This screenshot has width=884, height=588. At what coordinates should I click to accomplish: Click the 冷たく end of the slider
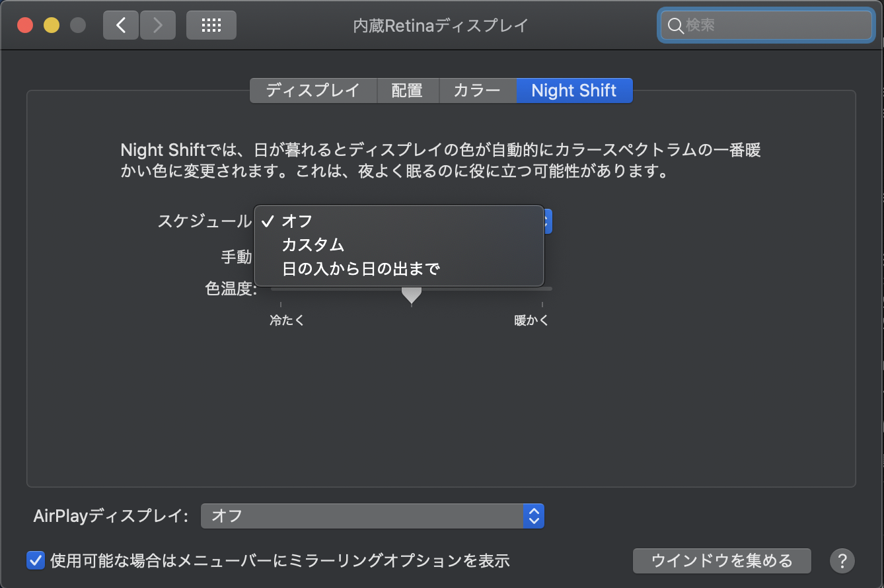[x=286, y=320]
